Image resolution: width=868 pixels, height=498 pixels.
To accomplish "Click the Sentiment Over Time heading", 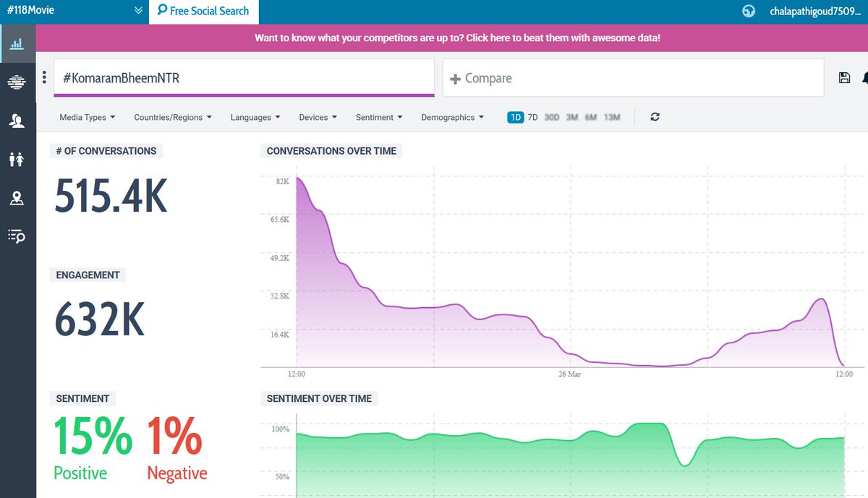I will coord(319,398).
